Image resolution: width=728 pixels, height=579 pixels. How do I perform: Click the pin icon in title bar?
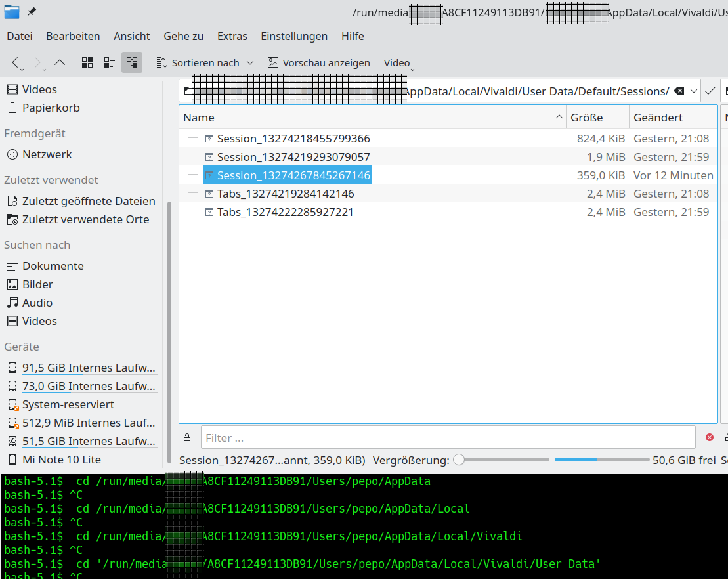[x=32, y=12]
